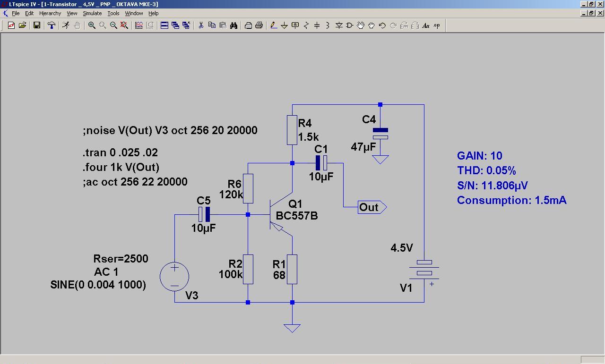Open the Hierarchy menu

50,13
